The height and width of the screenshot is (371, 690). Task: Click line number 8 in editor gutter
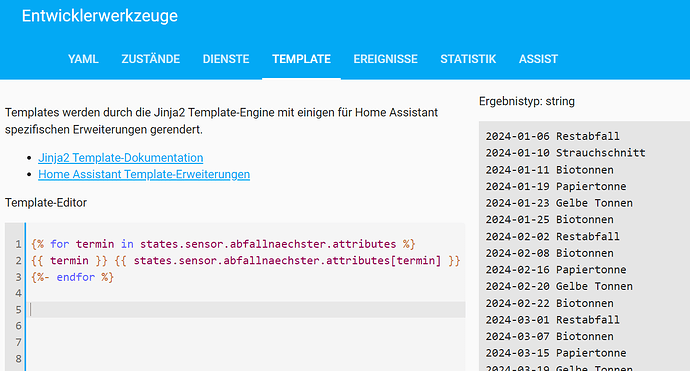point(18,359)
